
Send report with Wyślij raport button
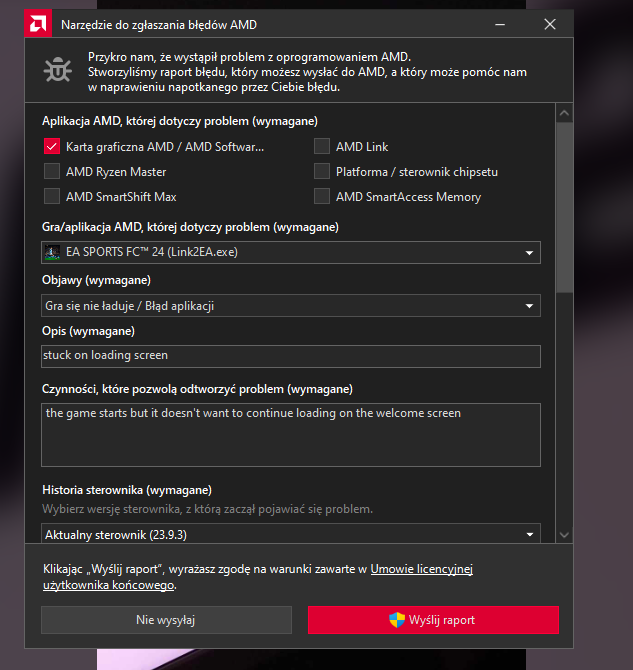click(433, 620)
